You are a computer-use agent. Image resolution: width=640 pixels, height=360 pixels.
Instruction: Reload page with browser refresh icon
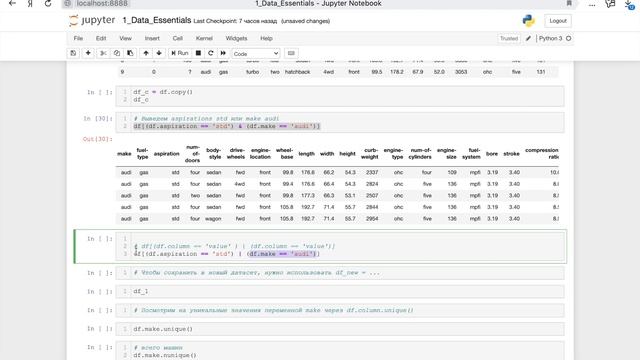coord(48,4)
